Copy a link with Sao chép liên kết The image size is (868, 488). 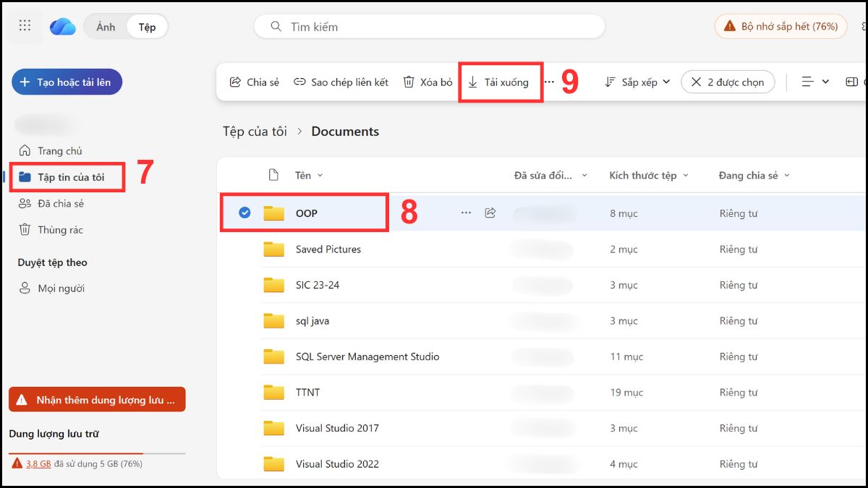point(343,82)
